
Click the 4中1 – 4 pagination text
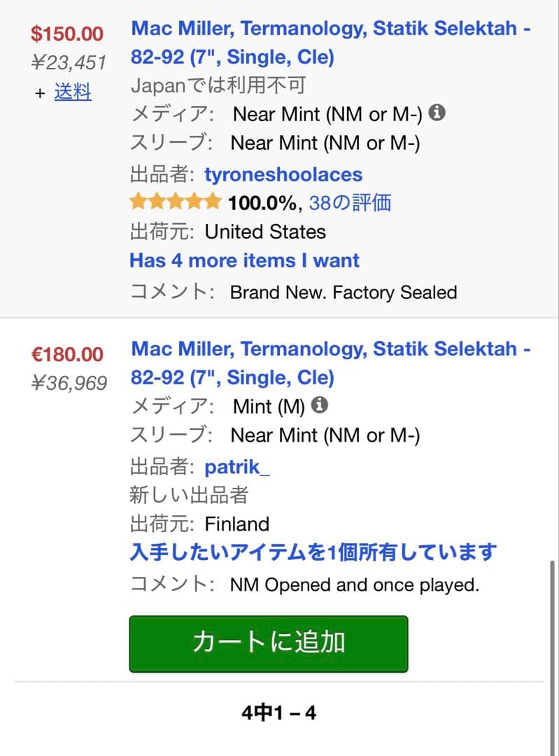coord(279,710)
